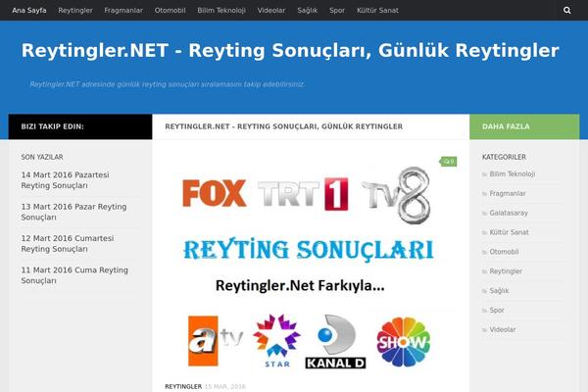Image resolution: width=588 pixels, height=392 pixels.
Task: Open 12 Mart 2016 Cumartesi Reyting Sonuçları
Action: pyautogui.click(x=68, y=243)
